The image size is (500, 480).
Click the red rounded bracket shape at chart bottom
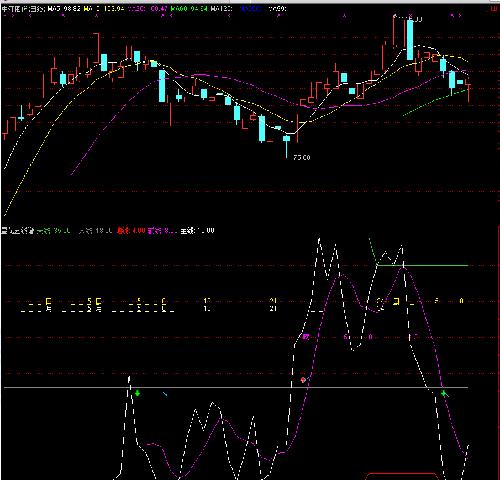[x=403, y=475]
